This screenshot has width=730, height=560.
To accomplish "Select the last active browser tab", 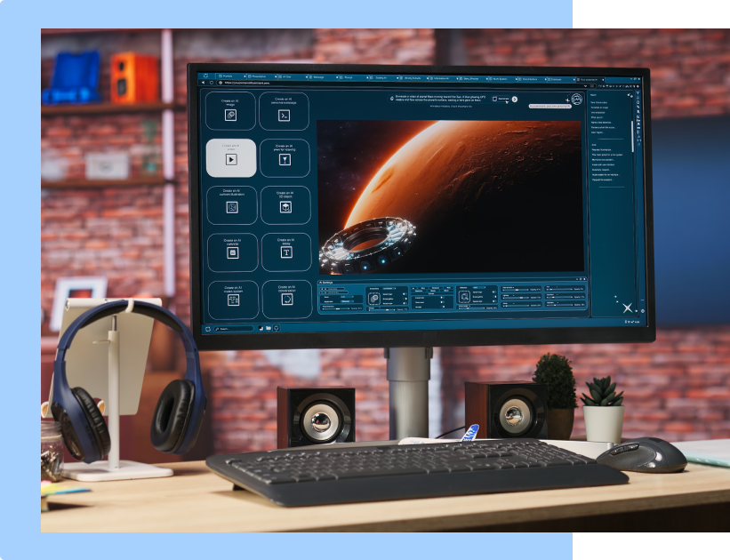I will coord(590,80).
